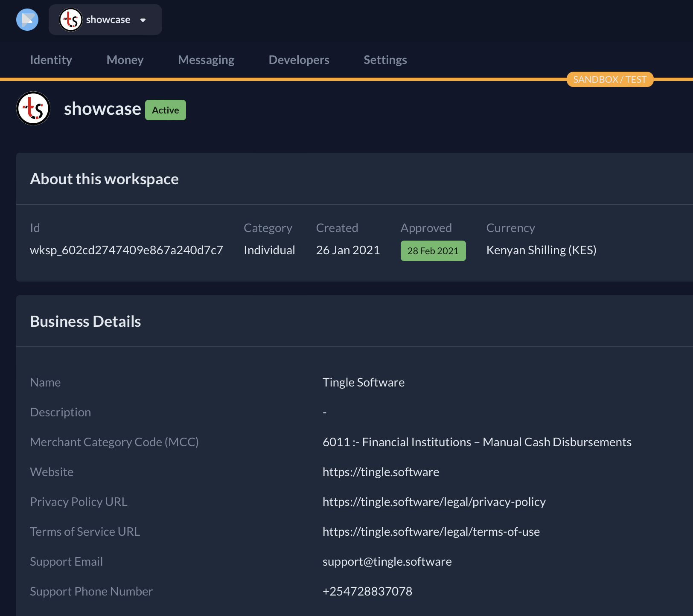Click the Privacy Policy URL label
Screen dimensions: 693x616
(x=79, y=502)
